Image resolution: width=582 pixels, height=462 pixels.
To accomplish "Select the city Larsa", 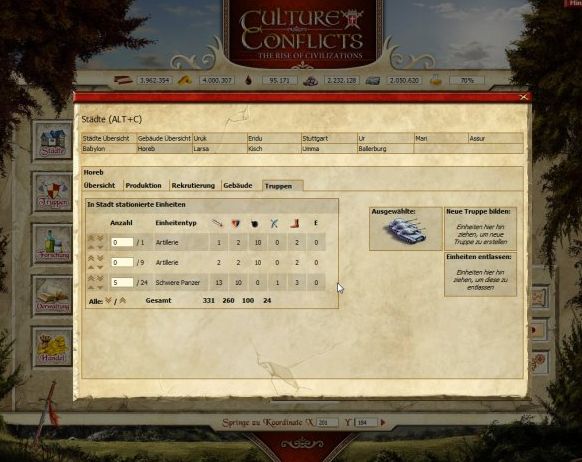I will (x=219, y=148).
